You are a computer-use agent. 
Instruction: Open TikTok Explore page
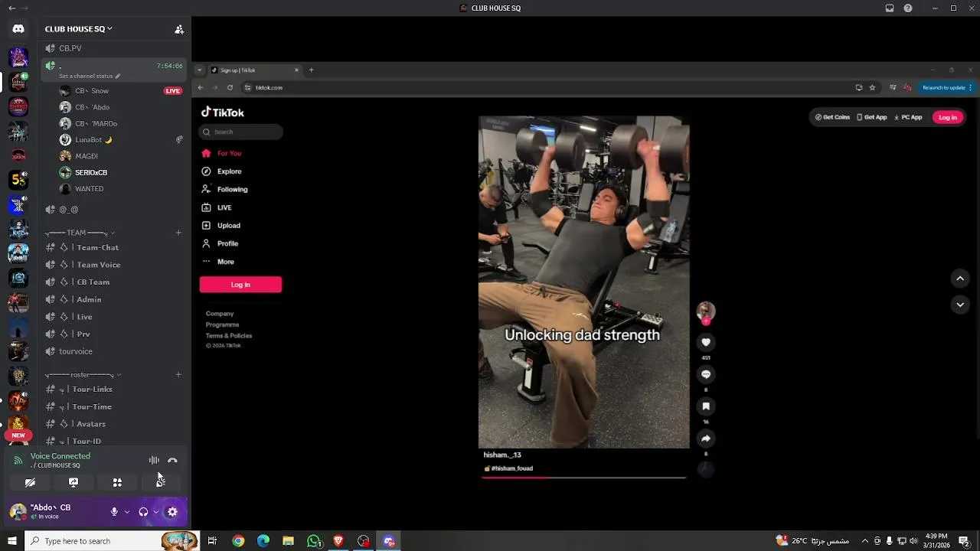[222, 171]
